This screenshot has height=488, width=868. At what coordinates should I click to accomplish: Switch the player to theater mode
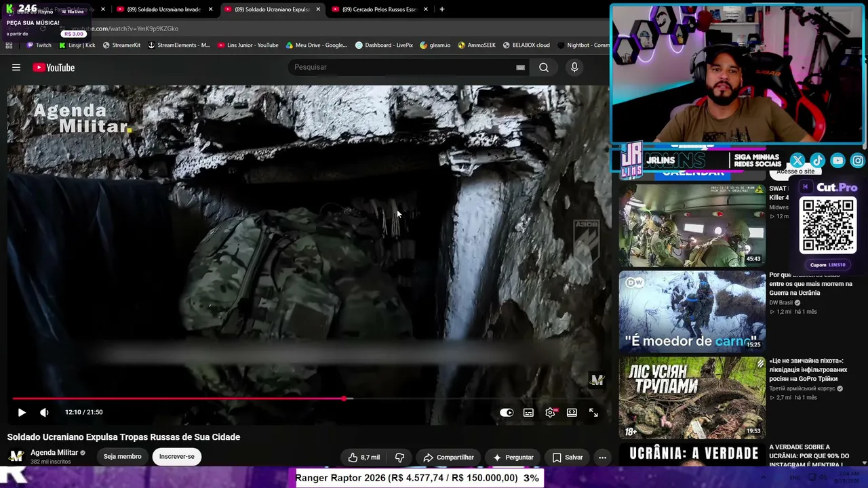[572, 412]
